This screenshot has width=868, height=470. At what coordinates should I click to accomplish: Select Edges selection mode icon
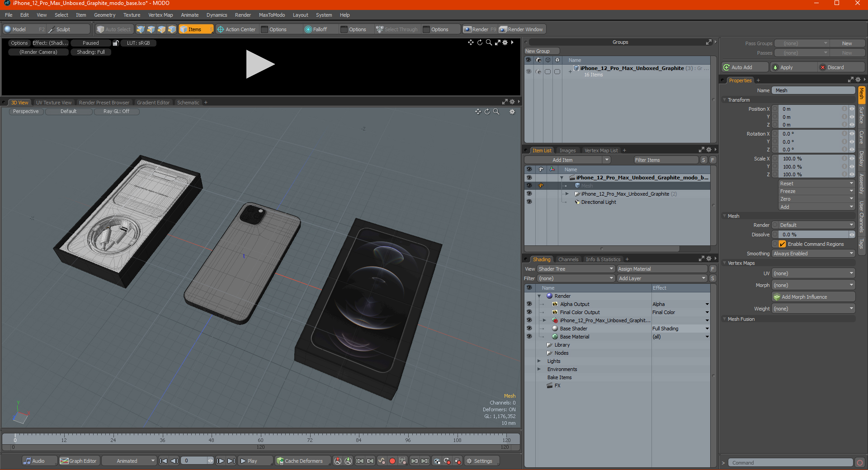151,29
